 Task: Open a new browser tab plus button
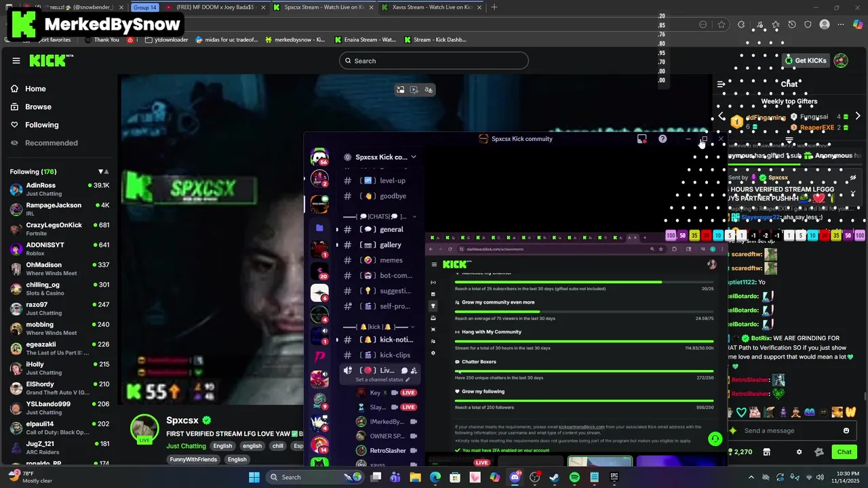494,7
